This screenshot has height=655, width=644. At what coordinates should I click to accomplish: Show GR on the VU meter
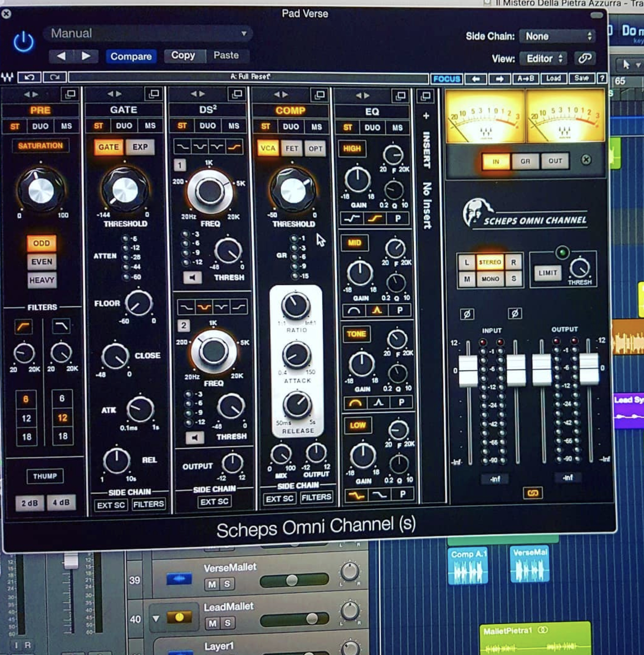(525, 161)
